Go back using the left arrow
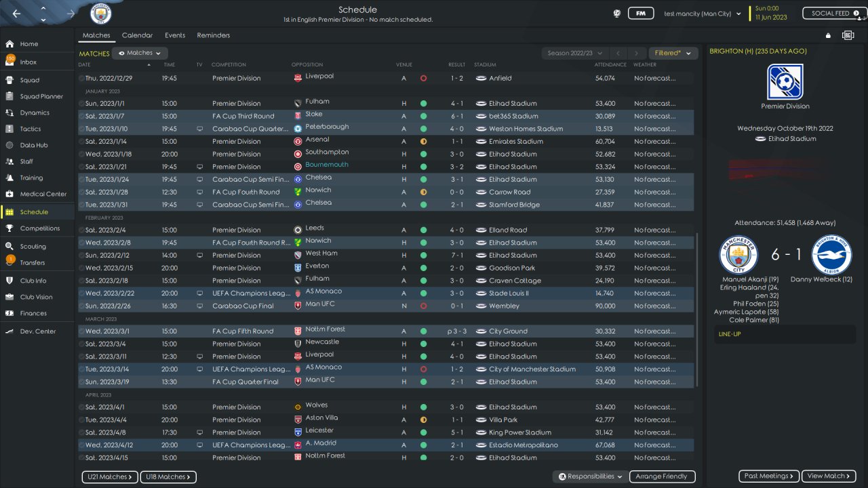 [x=16, y=14]
